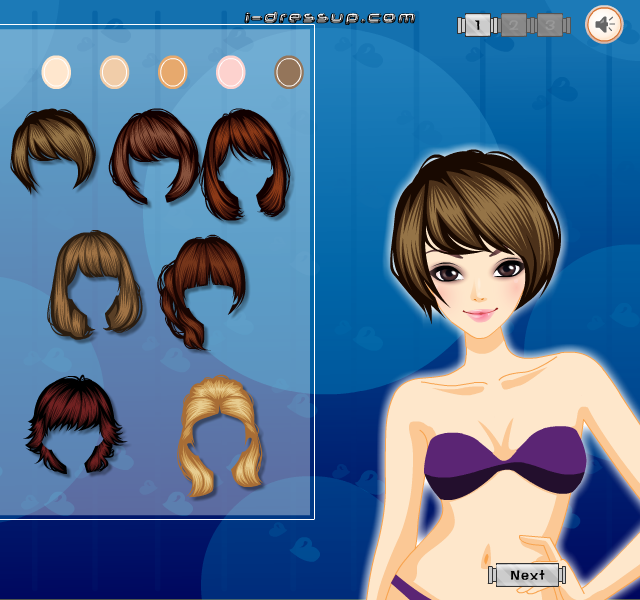Click the Next button

click(x=527, y=575)
